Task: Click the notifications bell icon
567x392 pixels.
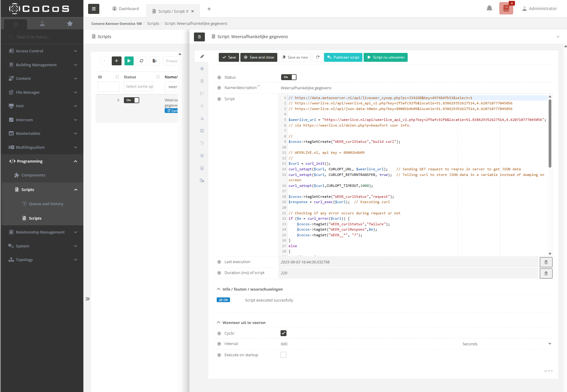Action: pyautogui.click(x=489, y=8)
